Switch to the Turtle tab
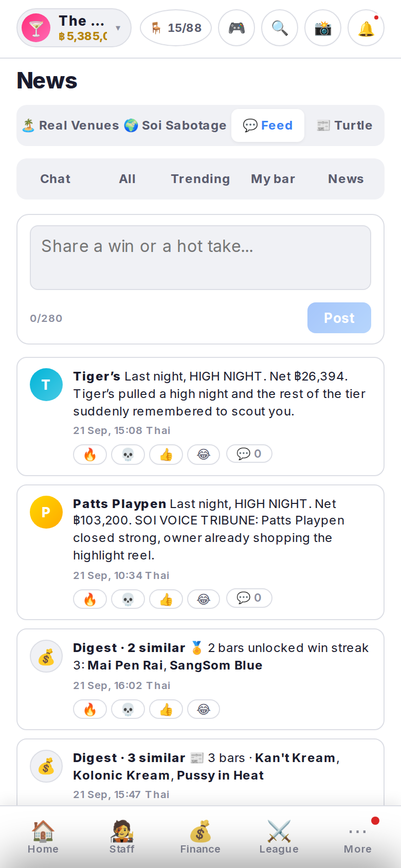This screenshot has width=401, height=868. click(344, 125)
